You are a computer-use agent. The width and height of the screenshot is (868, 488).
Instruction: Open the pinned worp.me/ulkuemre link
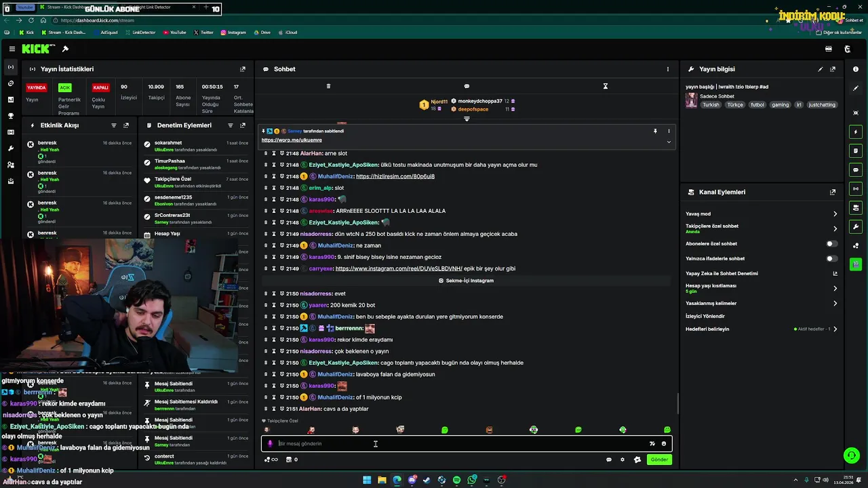click(x=292, y=140)
